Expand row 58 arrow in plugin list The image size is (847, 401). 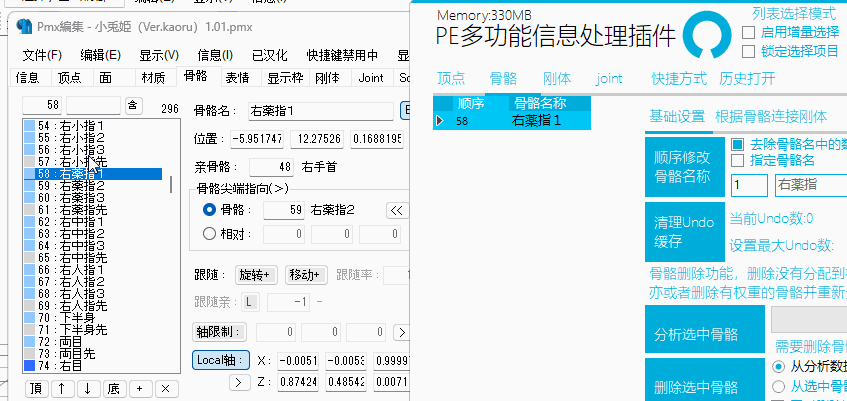tap(440, 121)
